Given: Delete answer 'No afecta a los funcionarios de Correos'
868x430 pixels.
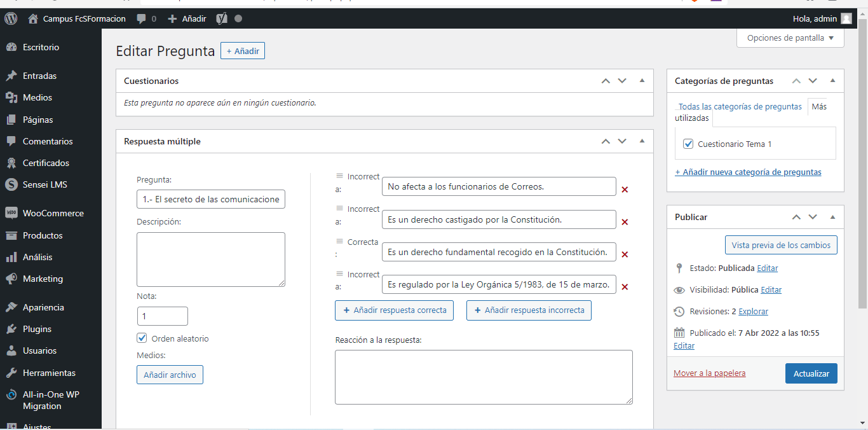Looking at the screenshot, I should [625, 190].
